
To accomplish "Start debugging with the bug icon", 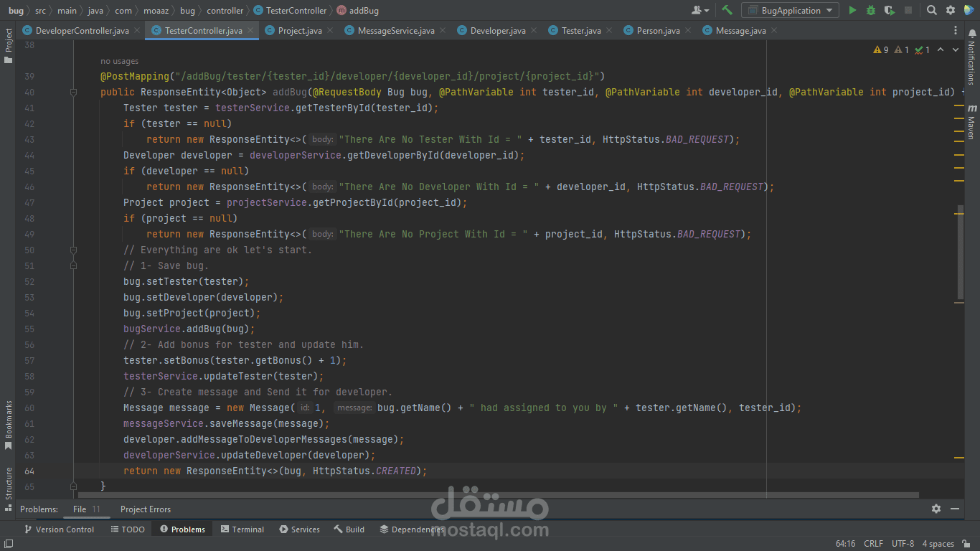I will point(871,10).
